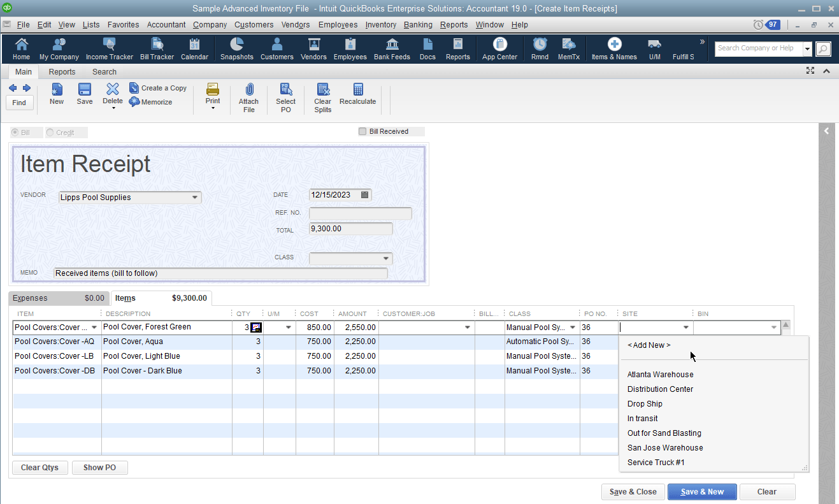Choose Add New in the site list

tap(649, 345)
